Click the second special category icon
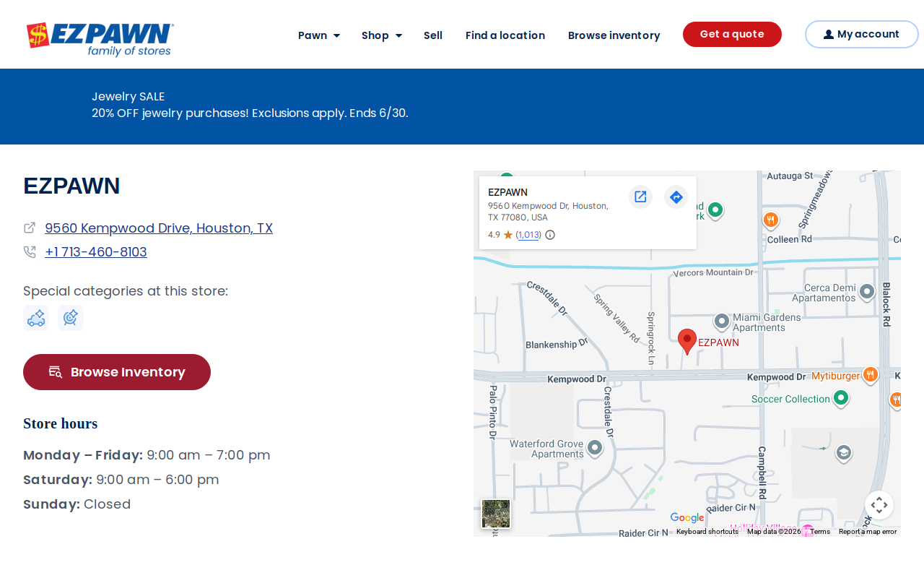 tap(71, 318)
